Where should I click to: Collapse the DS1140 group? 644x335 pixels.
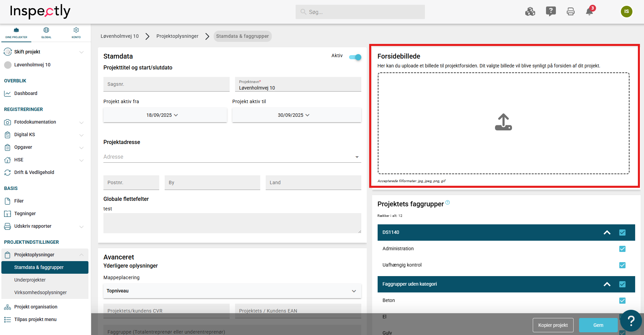point(607,233)
